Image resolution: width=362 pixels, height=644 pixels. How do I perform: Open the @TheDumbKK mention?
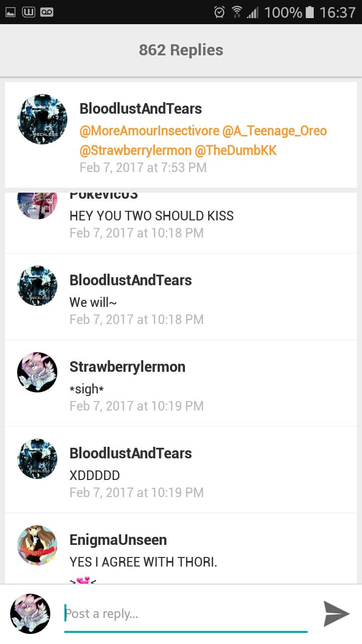(x=235, y=150)
